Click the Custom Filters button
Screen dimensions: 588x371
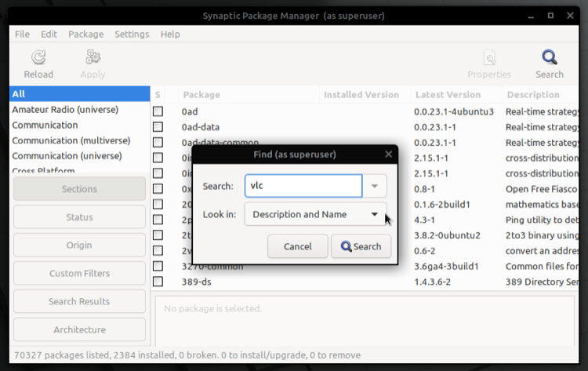[x=79, y=273]
